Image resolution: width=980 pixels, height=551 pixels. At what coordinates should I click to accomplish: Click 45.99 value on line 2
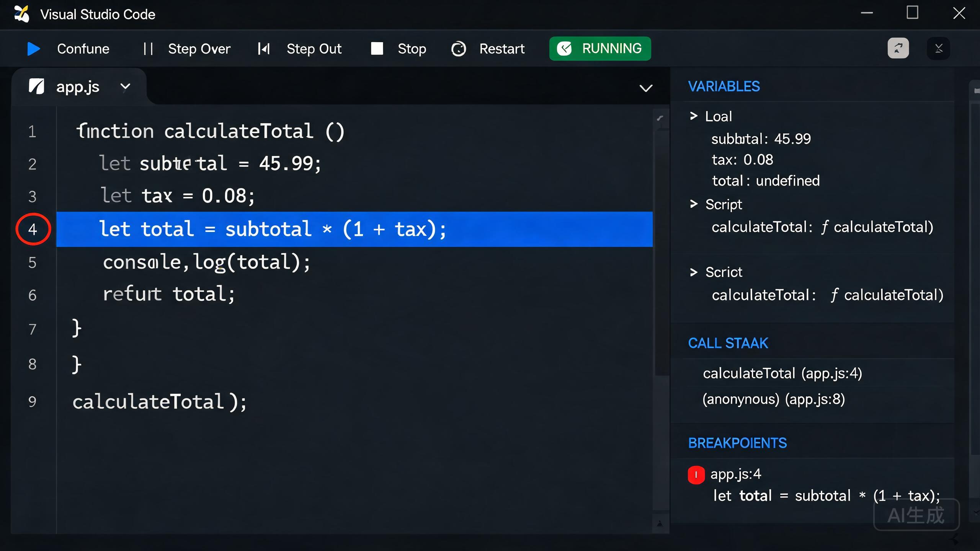click(x=286, y=163)
